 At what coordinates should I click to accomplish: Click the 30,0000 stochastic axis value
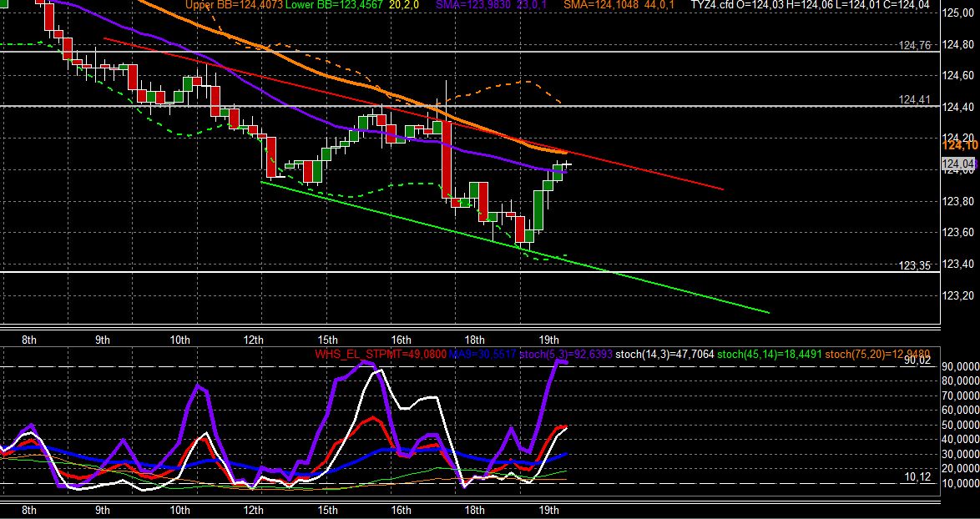point(959,455)
